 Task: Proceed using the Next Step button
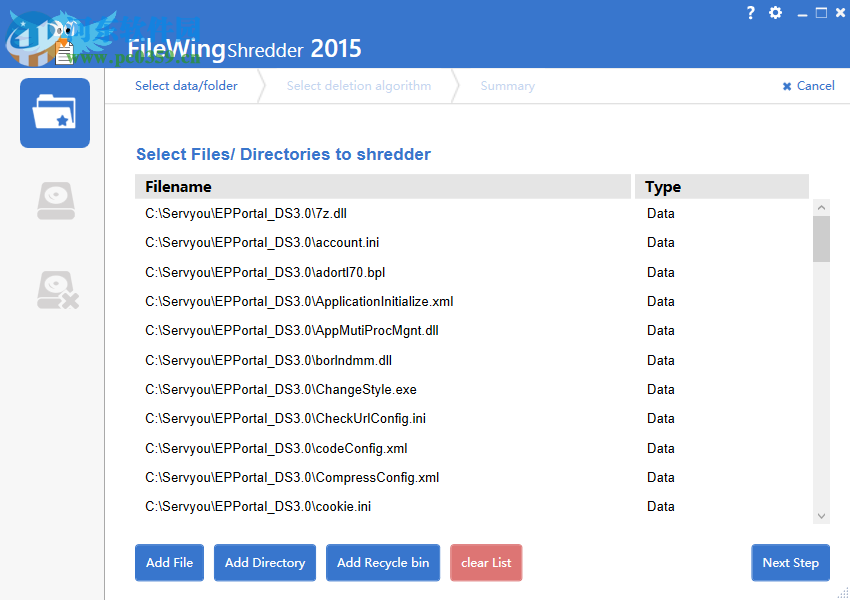(x=790, y=562)
